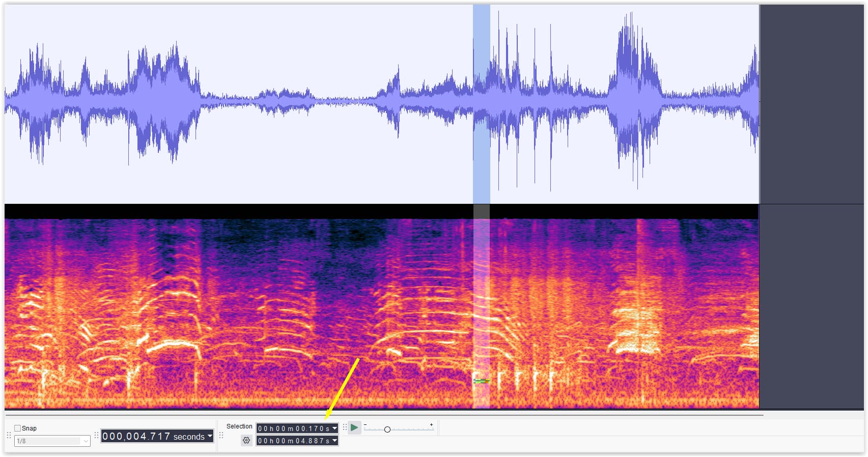Click the empty gray area beside waveform
The image size is (868, 457).
(x=811, y=102)
